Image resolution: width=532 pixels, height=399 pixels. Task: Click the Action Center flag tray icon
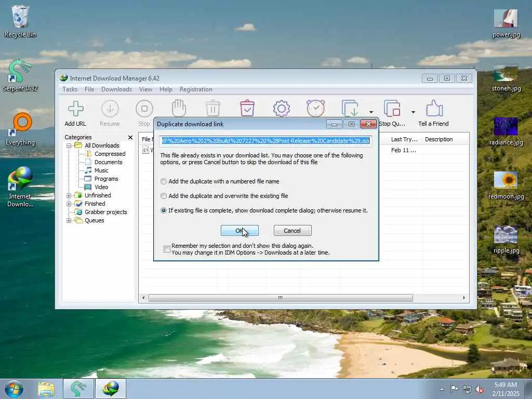click(x=454, y=389)
